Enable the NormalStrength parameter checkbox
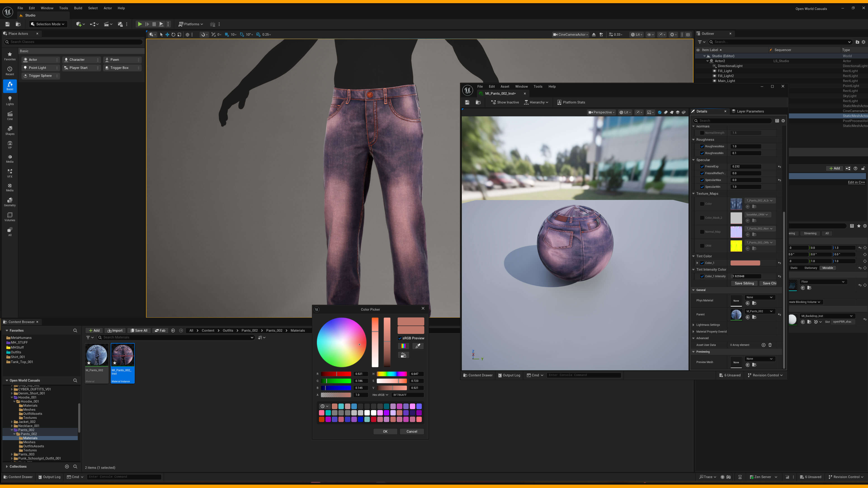868x488 pixels. (702, 133)
